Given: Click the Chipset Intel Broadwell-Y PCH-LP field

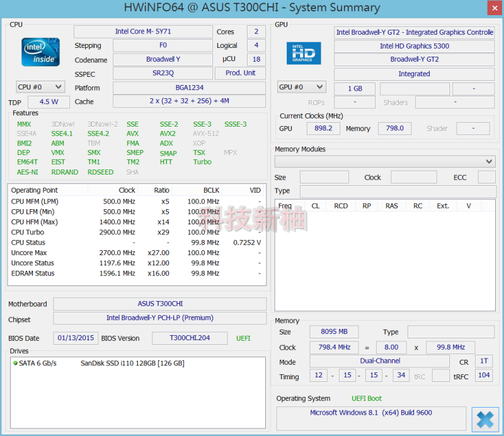Looking at the screenshot, I should pyautogui.click(x=160, y=318).
